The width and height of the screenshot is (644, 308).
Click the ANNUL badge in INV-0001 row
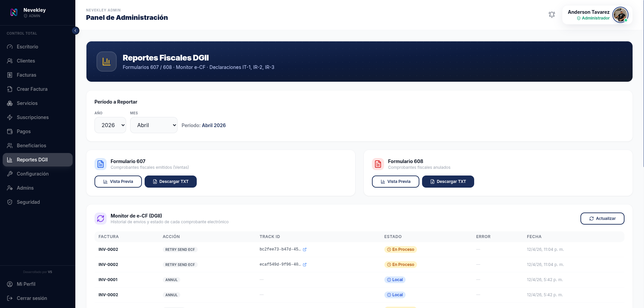tap(172, 280)
